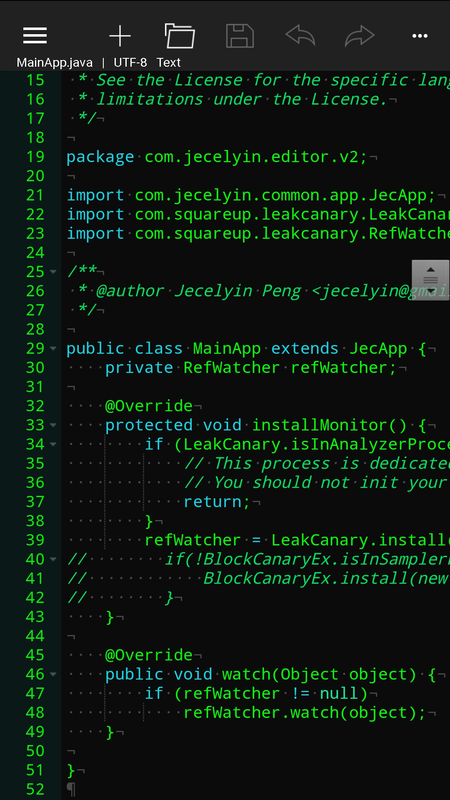The width and height of the screenshot is (450, 800).
Task: Change the Text language mode label
Action: click(x=168, y=63)
